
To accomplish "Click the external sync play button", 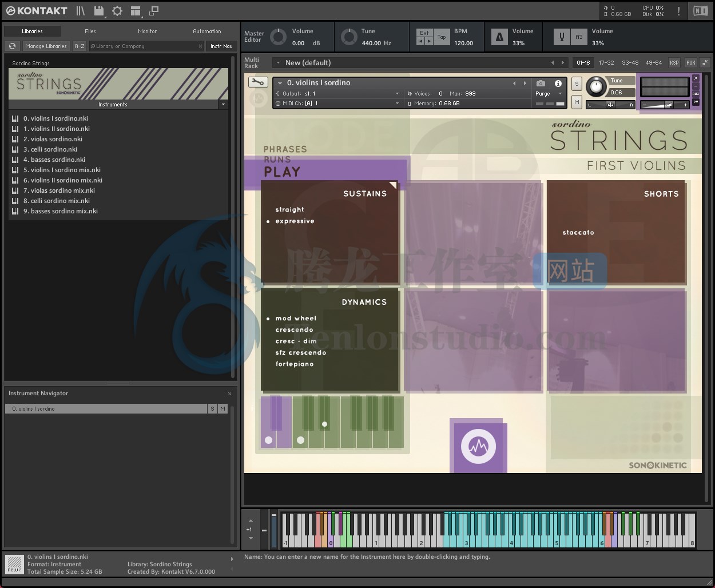I will [429, 41].
